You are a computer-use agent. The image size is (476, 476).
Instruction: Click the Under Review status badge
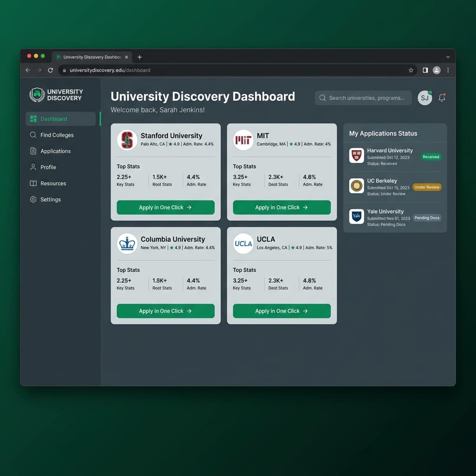[427, 187]
